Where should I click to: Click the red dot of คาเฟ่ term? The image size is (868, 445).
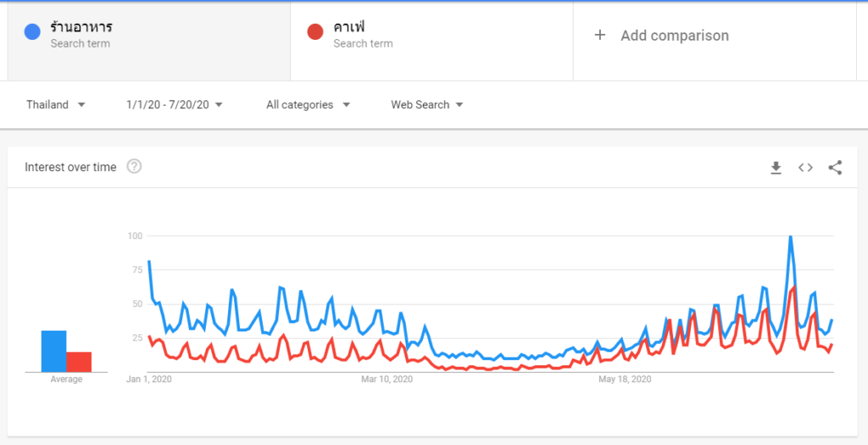315,32
